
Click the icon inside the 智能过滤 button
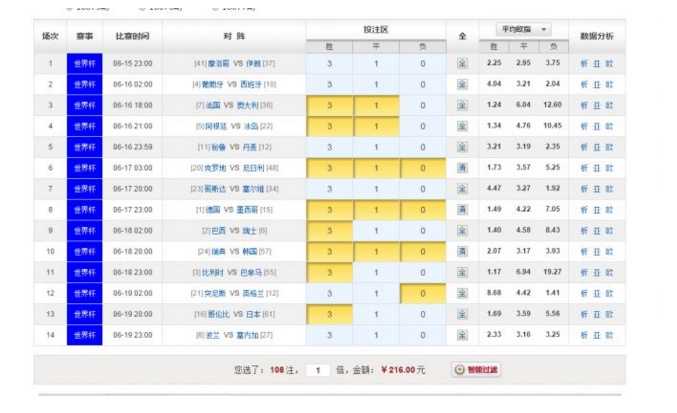[x=459, y=370]
